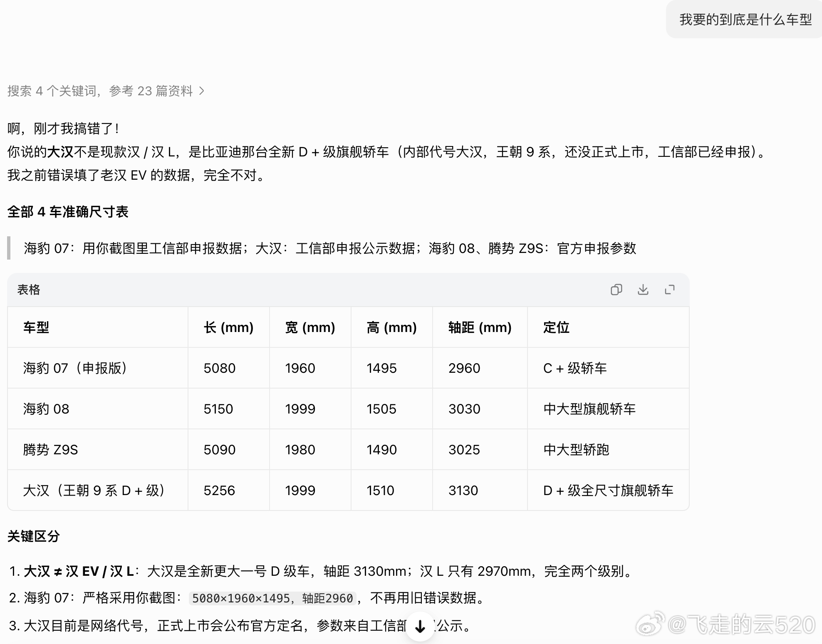Click the 轴距 (mm) column header
The height and width of the screenshot is (644, 822).
(480, 327)
